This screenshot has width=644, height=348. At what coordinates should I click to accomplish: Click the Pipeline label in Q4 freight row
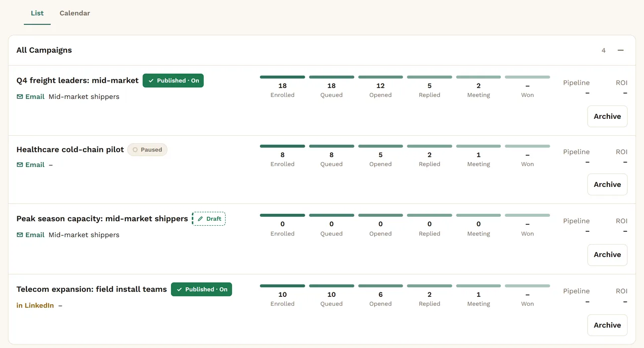576,83
